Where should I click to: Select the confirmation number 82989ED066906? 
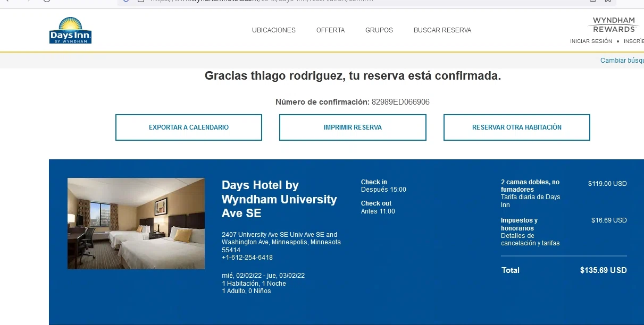(x=400, y=102)
